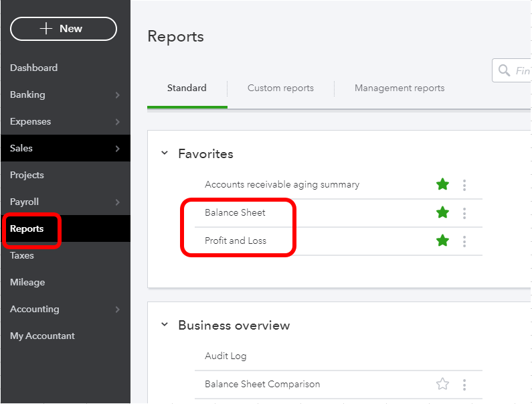Go to Dashboard in sidebar

click(x=33, y=68)
